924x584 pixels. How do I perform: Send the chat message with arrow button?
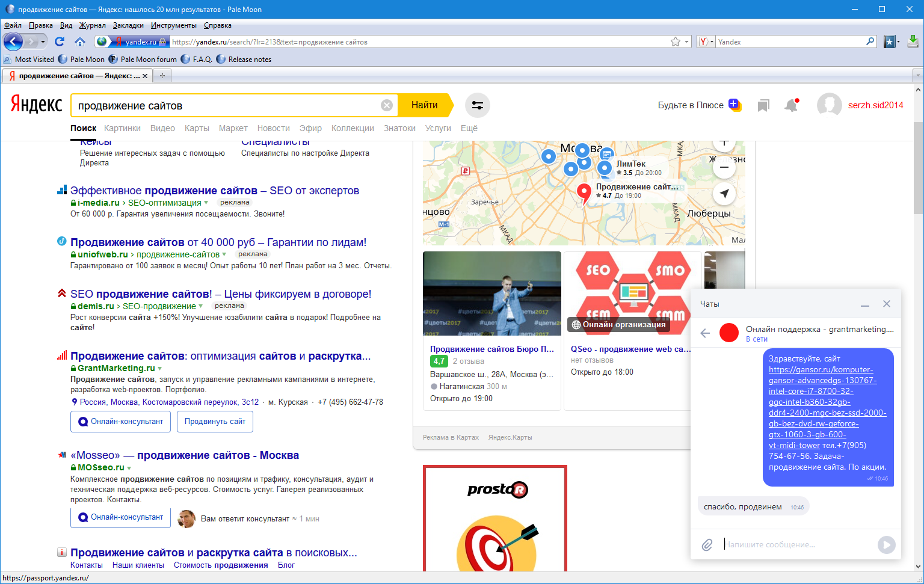pos(886,545)
